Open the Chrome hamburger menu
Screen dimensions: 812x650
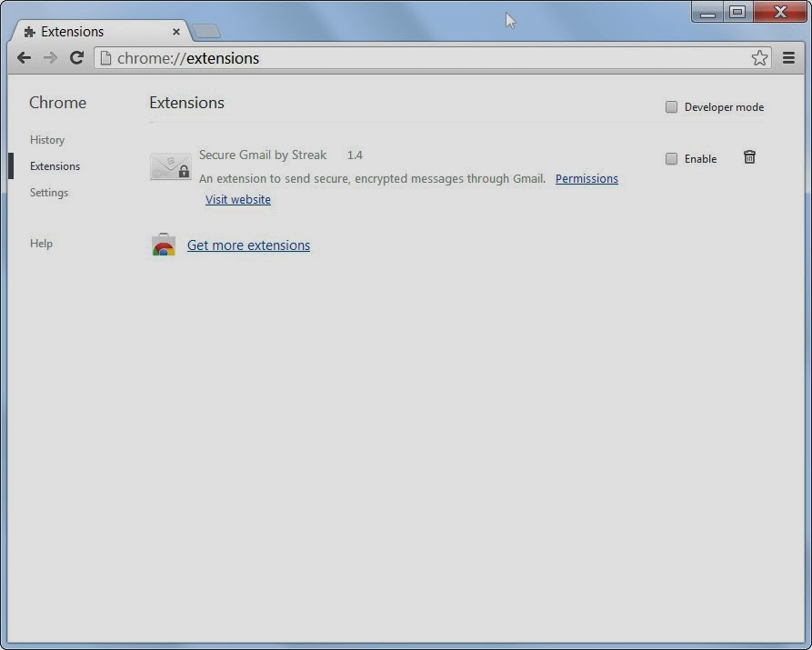pyautogui.click(x=788, y=58)
